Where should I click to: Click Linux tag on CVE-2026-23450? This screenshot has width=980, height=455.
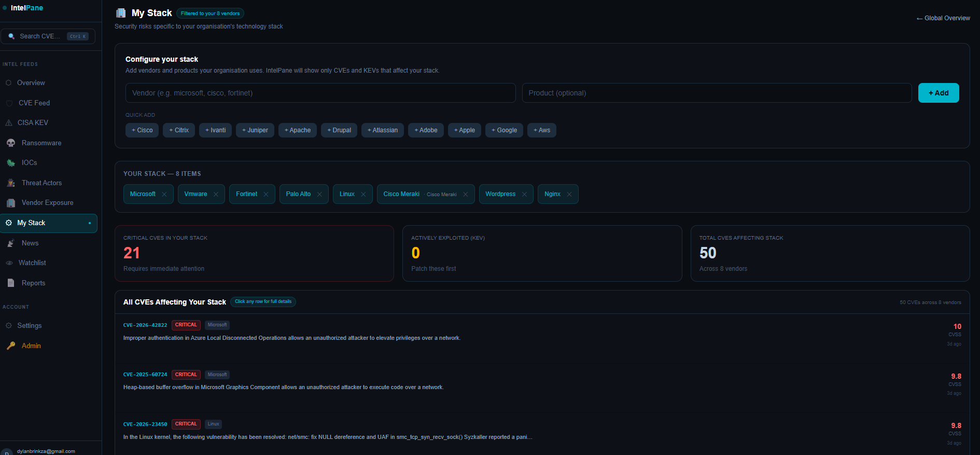coord(213,424)
